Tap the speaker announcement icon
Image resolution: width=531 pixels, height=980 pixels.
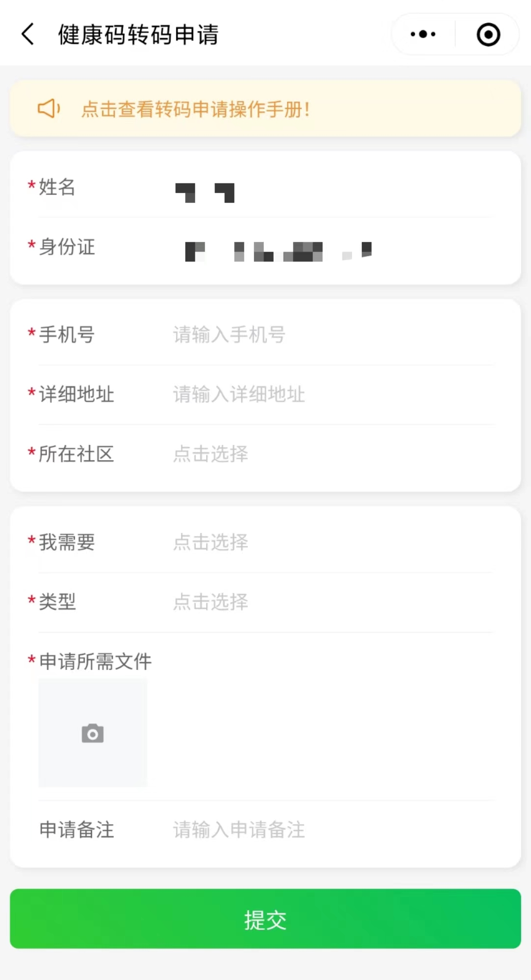pos(49,109)
